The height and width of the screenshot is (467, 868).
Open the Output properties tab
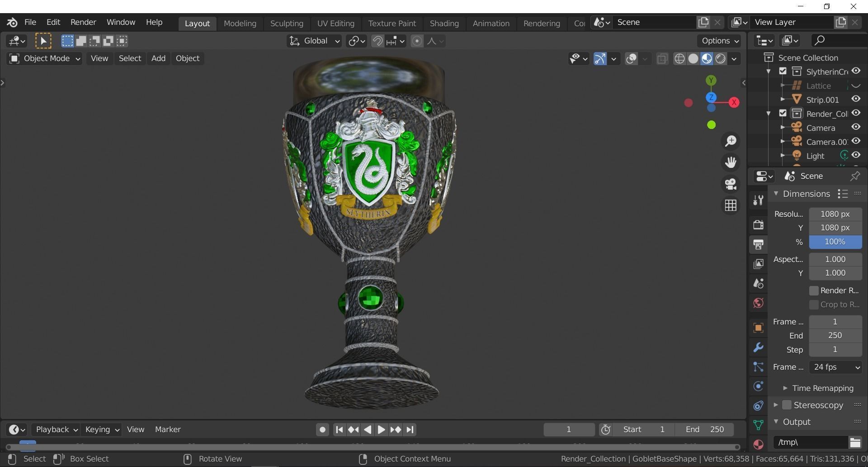coord(758,244)
